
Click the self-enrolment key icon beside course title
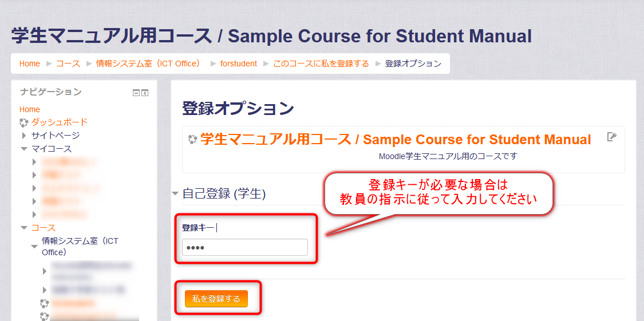pyautogui.click(x=612, y=137)
